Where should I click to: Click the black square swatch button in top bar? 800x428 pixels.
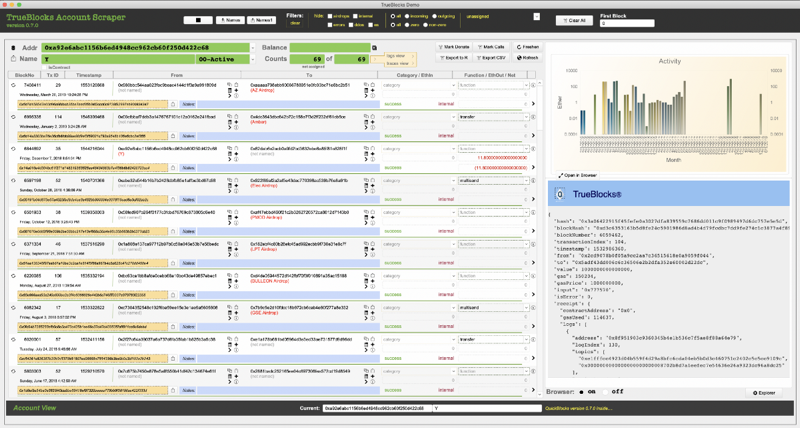pos(198,20)
